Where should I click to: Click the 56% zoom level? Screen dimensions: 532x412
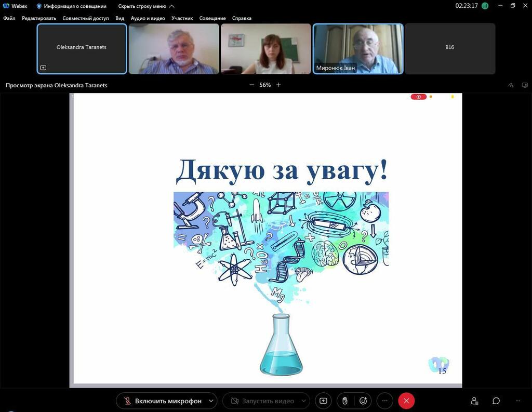(x=265, y=85)
